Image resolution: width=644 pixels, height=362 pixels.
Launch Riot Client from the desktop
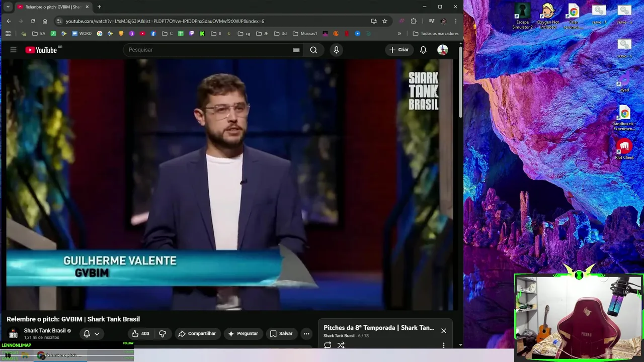click(x=624, y=150)
